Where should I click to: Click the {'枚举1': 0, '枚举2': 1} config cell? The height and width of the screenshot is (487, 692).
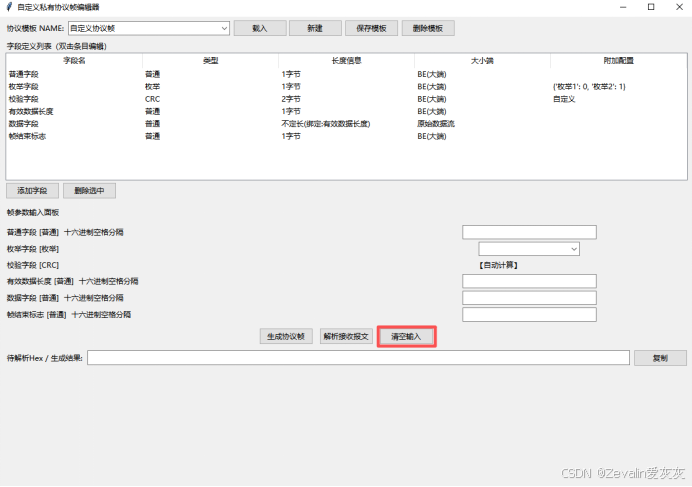click(x=589, y=87)
